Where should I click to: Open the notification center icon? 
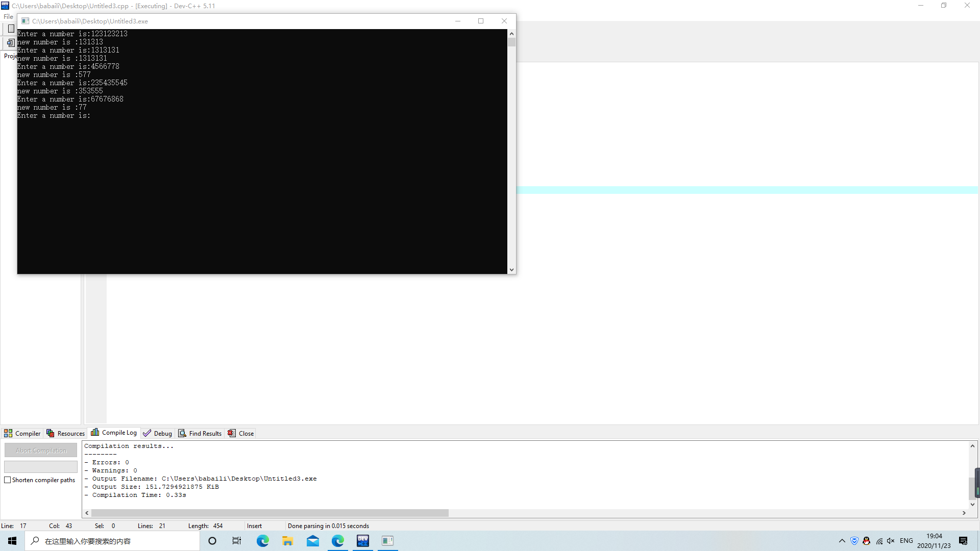click(963, 541)
